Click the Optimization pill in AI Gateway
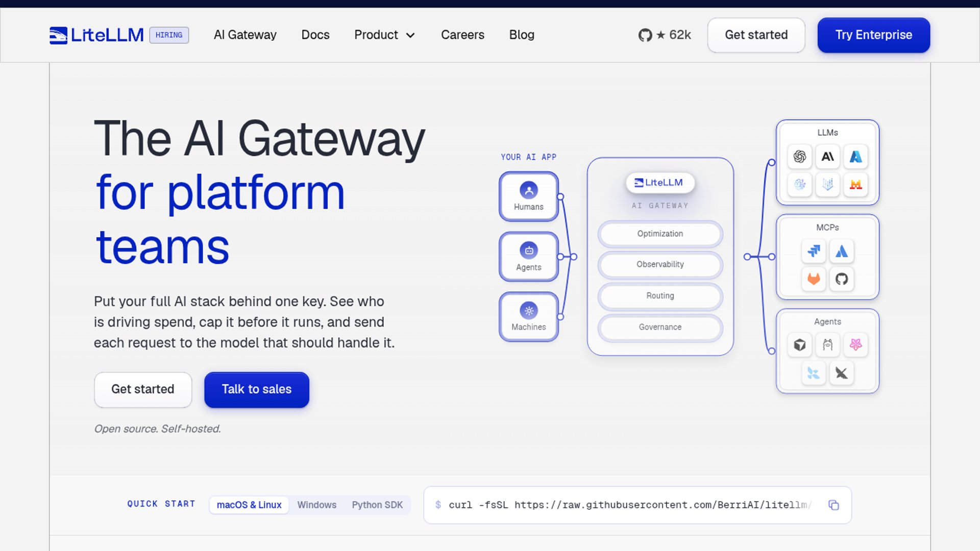 tap(660, 234)
